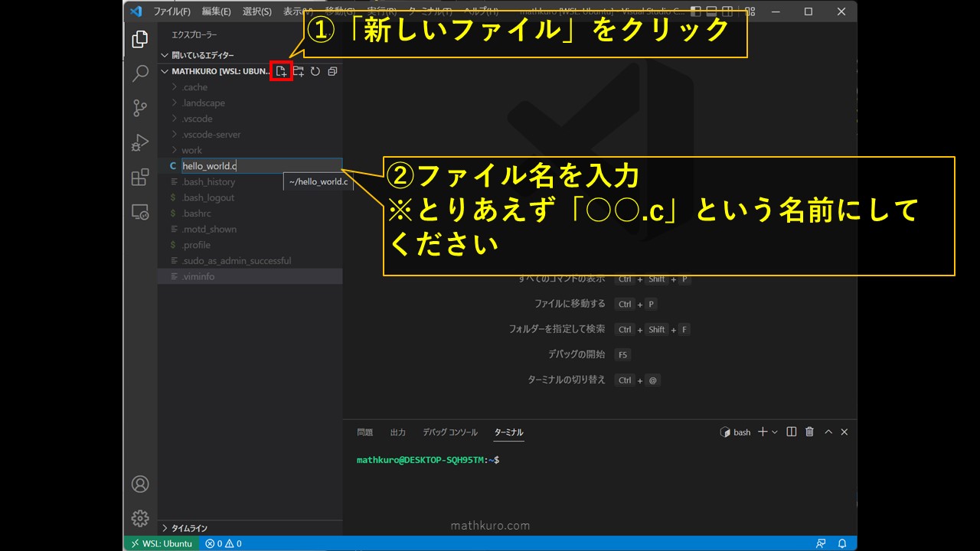The height and width of the screenshot is (551, 980).
Task: Select the .bash_history file
Action: 250,182
